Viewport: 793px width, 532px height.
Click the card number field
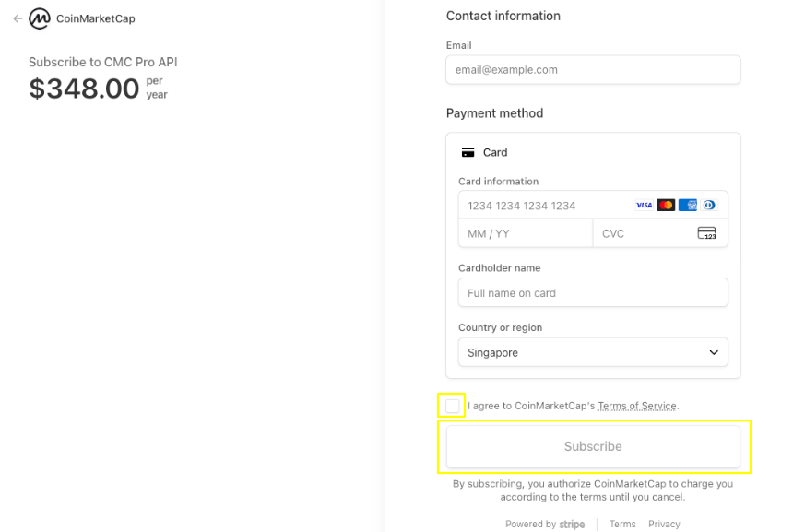(593, 206)
